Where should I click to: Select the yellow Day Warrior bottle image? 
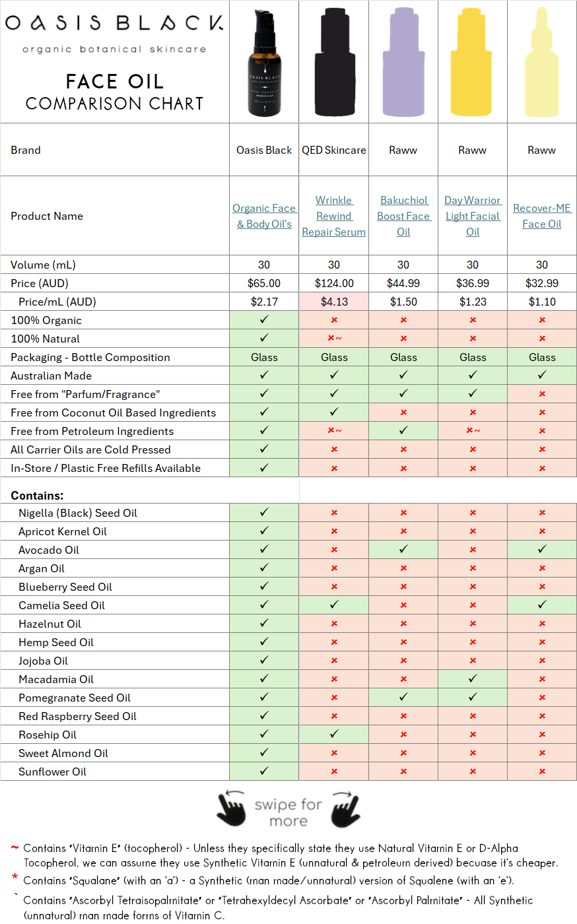point(472,63)
